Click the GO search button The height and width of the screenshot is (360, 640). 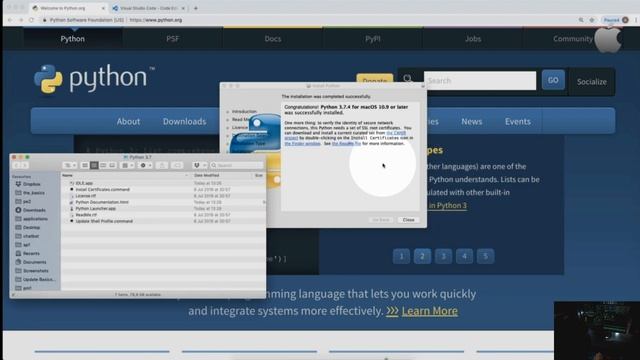click(553, 80)
